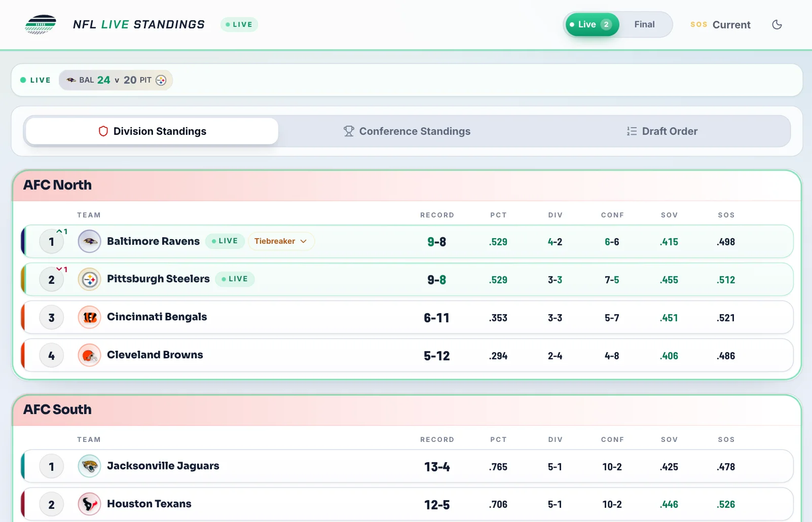Click the Browns 2-4 division record
Screen dimensions: 812x522
(555, 356)
